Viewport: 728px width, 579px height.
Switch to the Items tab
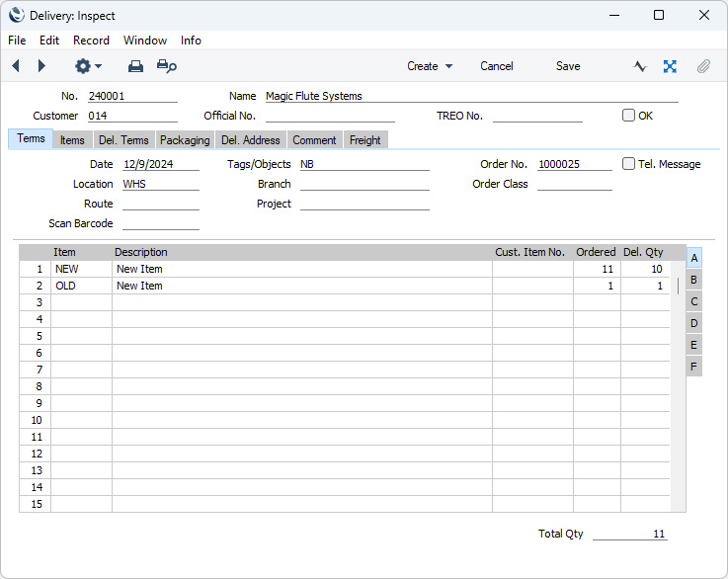pos(72,140)
